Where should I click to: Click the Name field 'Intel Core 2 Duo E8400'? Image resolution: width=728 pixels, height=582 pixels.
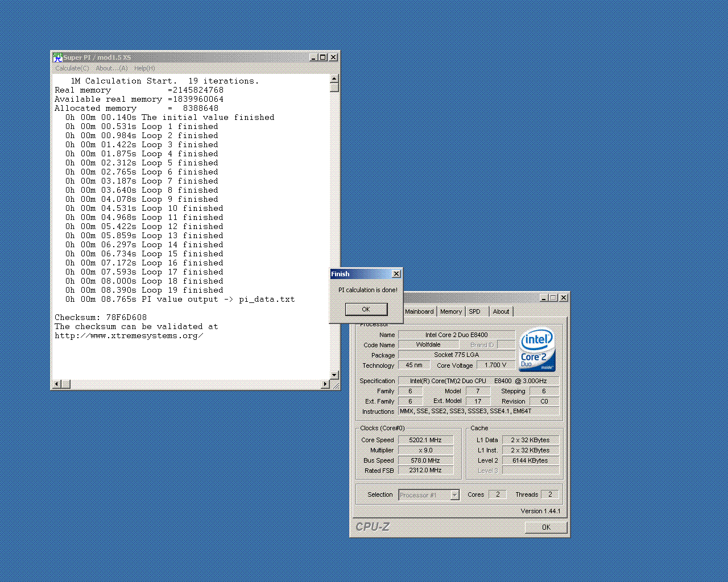(x=457, y=335)
